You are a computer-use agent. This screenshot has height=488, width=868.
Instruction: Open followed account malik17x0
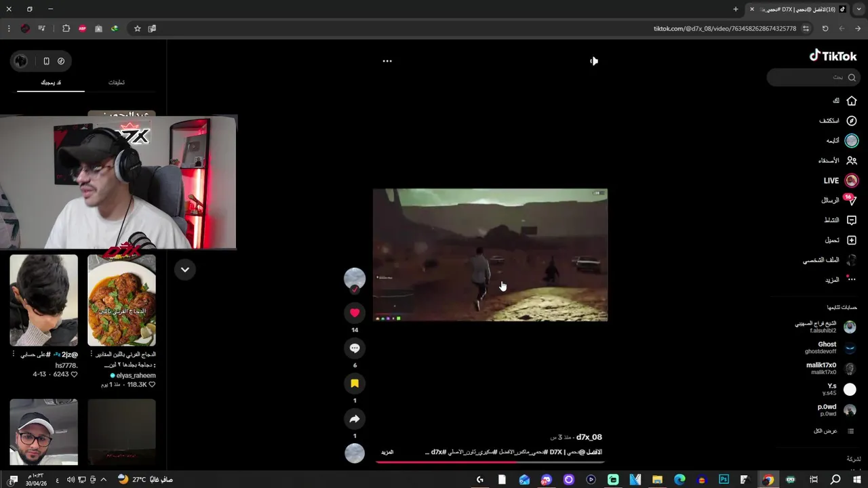830,369
